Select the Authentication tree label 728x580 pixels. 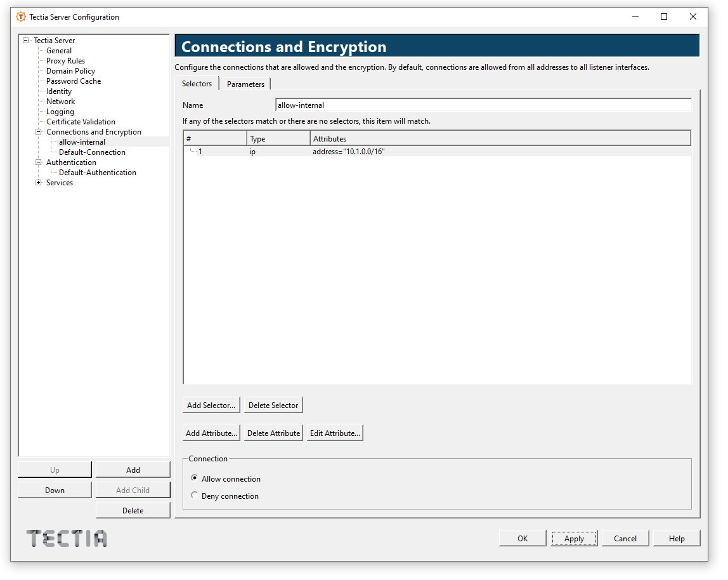[71, 162]
